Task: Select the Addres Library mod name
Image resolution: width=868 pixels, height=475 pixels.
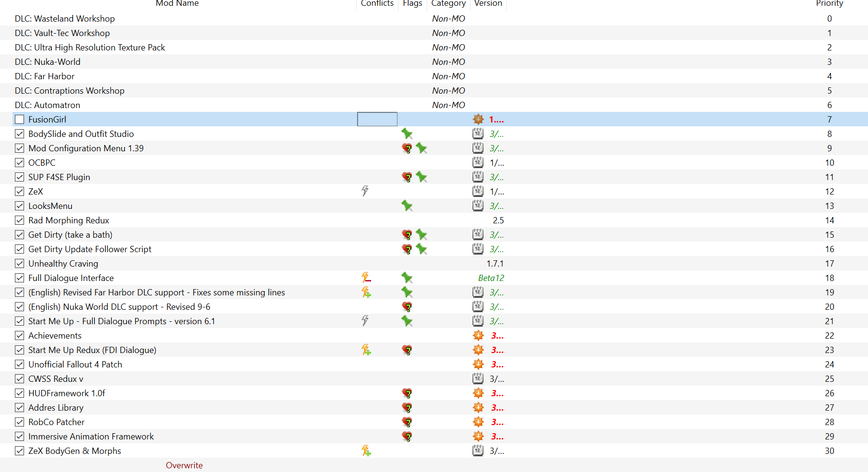Action: pos(56,407)
